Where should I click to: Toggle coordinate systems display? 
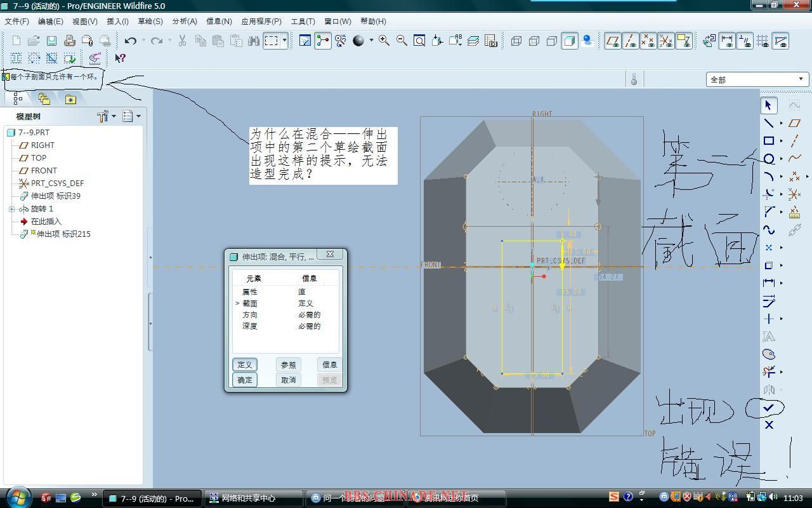[x=666, y=41]
